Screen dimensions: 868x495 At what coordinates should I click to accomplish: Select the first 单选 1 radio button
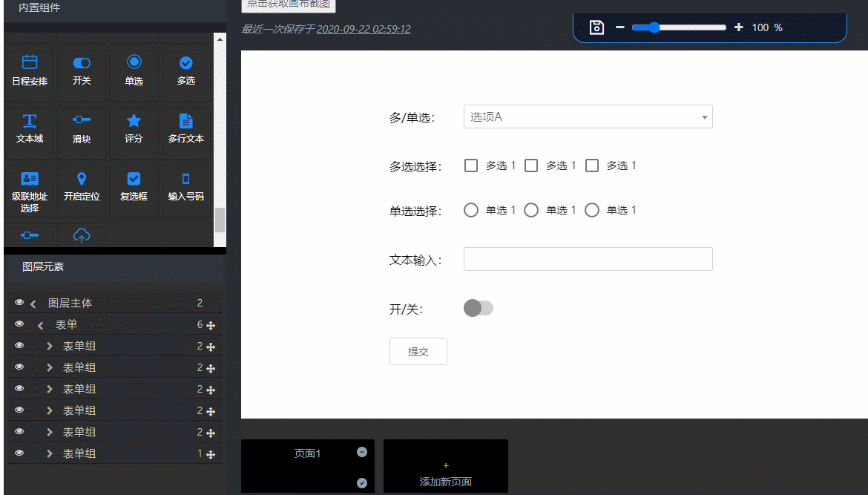[x=471, y=210]
